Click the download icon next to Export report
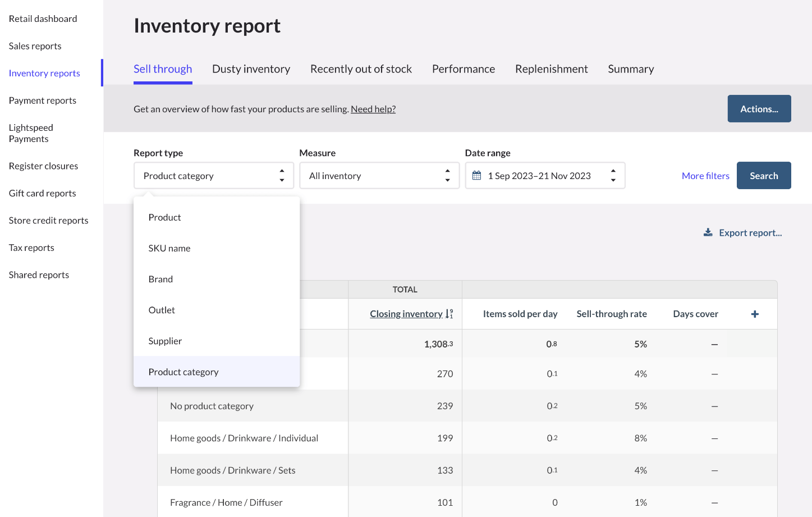This screenshot has height=517, width=812. (708, 232)
